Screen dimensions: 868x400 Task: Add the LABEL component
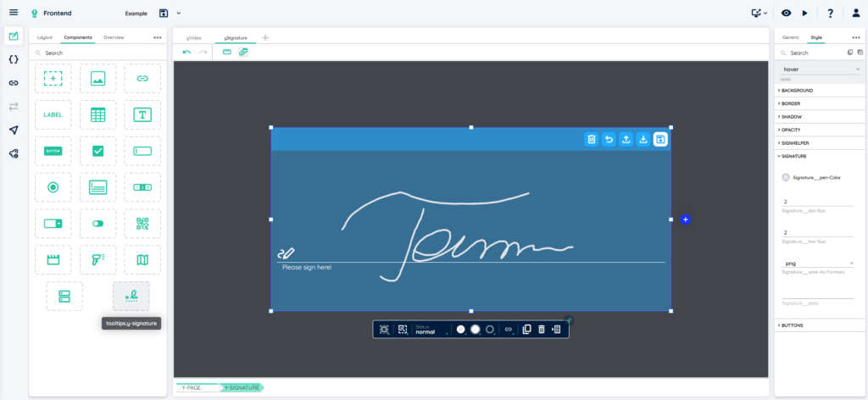pyautogui.click(x=53, y=115)
